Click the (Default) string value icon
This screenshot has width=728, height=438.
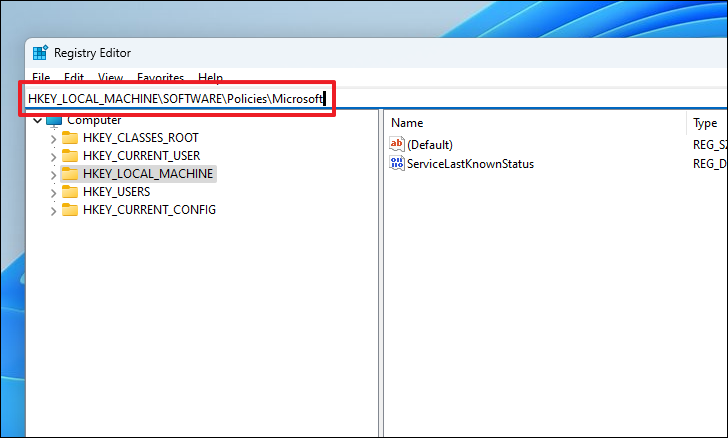(x=397, y=144)
